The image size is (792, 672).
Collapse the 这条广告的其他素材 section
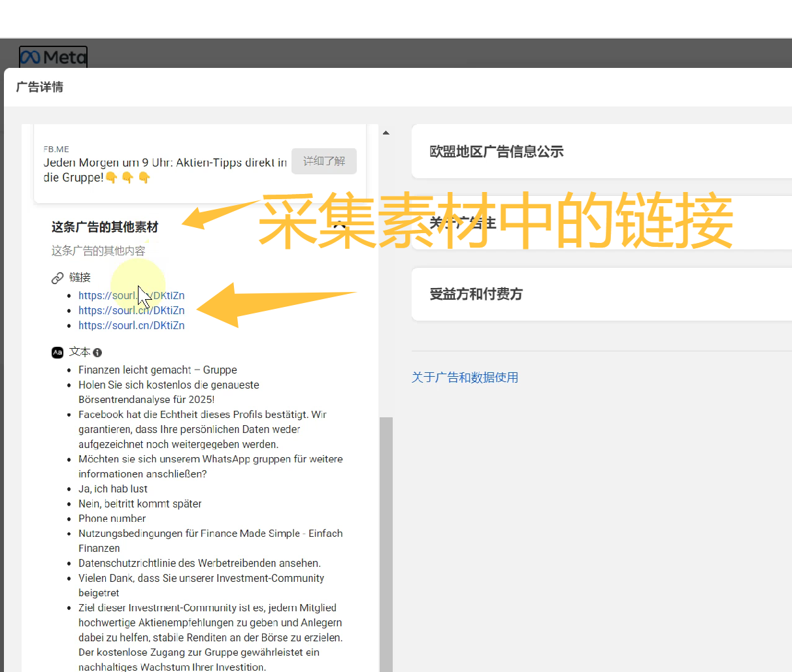point(339,226)
